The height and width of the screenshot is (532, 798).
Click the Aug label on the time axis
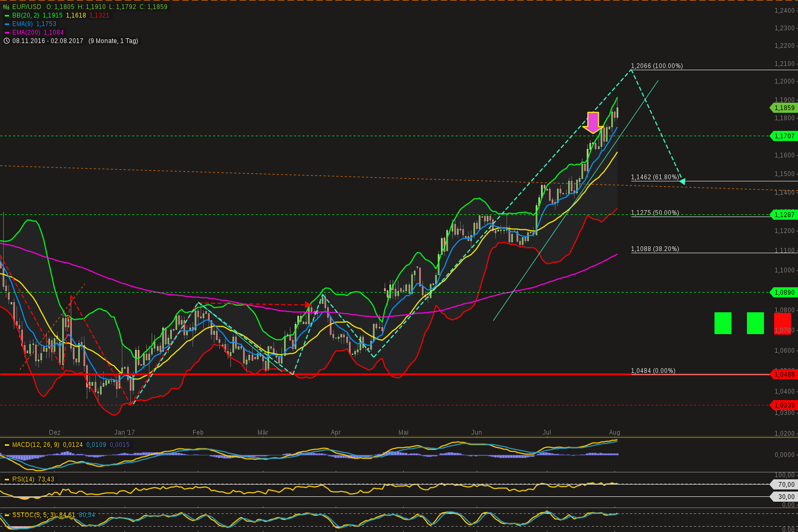pos(614,433)
